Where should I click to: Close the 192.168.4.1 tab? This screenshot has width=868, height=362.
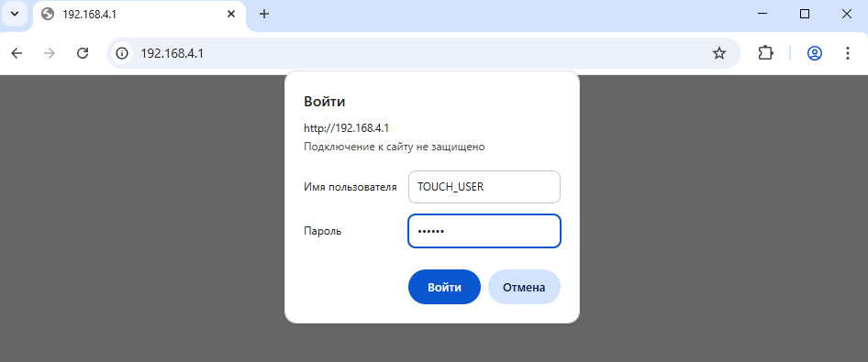tap(232, 14)
